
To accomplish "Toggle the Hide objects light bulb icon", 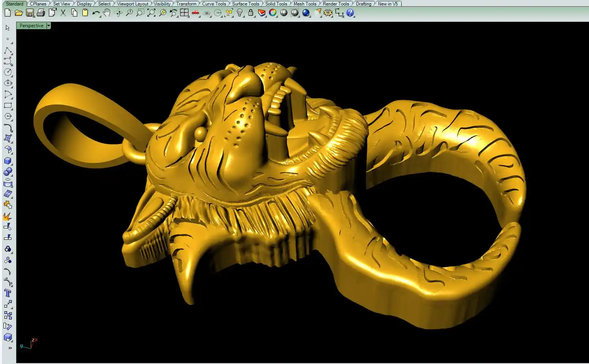I will click(x=240, y=13).
